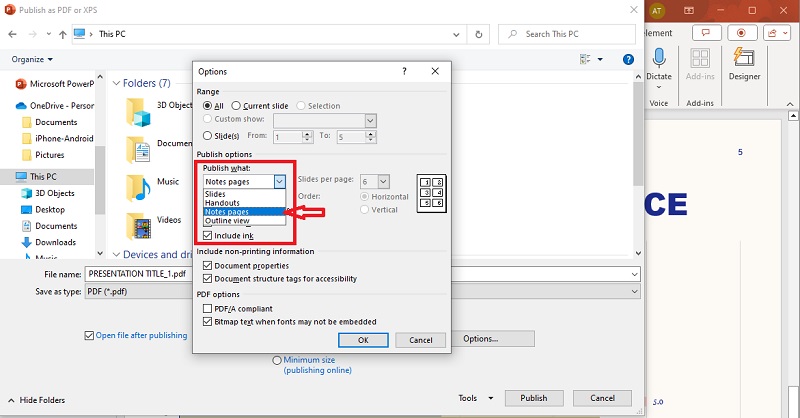Screen dimensions: 800x418
Task: Collapse the Folders (7) group
Action: [116, 83]
